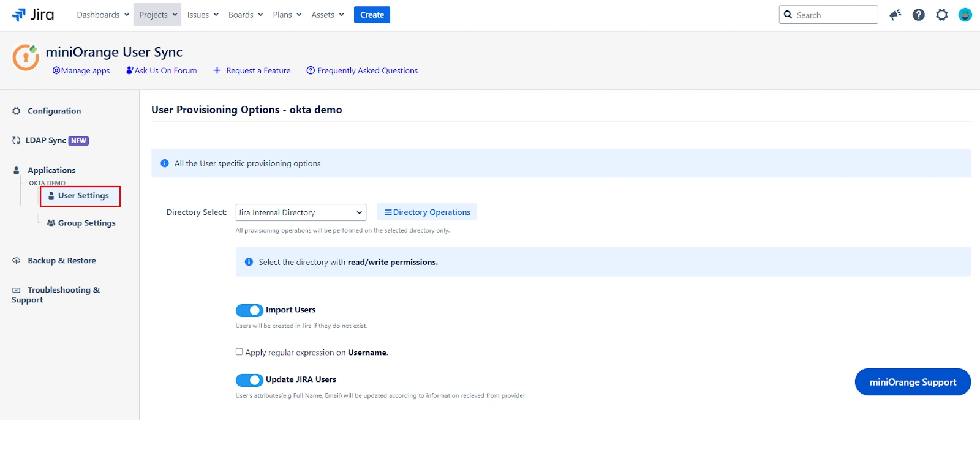Image resolution: width=980 pixels, height=459 pixels.
Task: Click the info icon in provisioning options banner
Action: coord(165,163)
